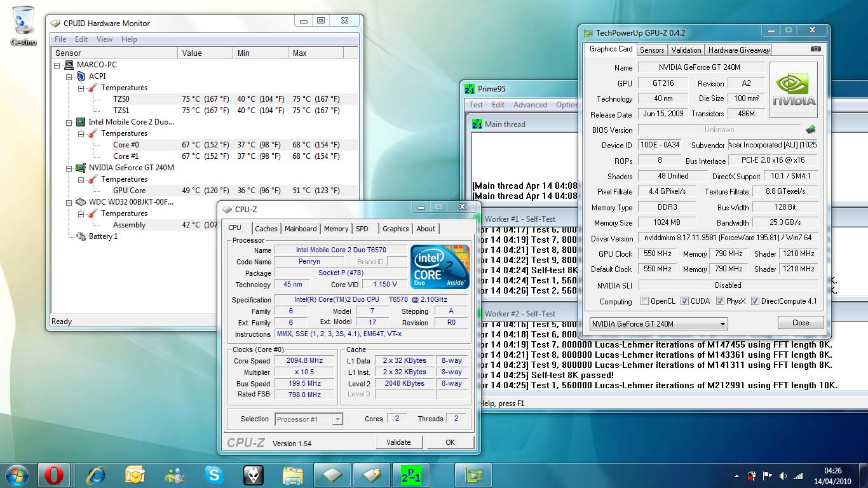Open the Advanced menu in Prime95
868x488 pixels.
(530, 105)
